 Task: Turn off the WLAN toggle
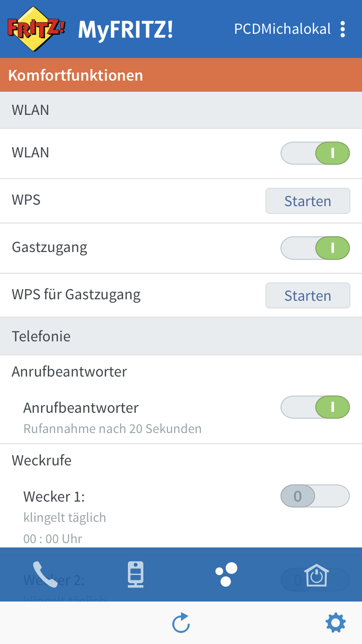click(315, 154)
